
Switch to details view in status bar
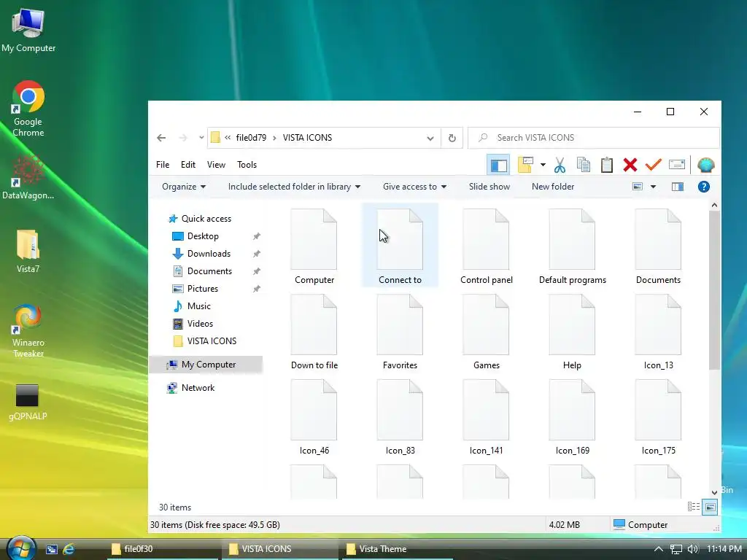click(694, 507)
